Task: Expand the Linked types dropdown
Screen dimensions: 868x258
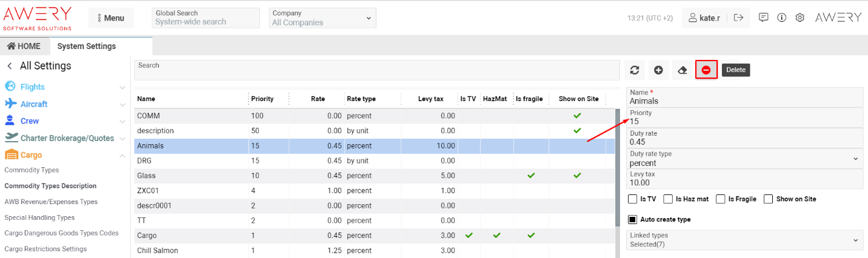Action: coord(744,240)
